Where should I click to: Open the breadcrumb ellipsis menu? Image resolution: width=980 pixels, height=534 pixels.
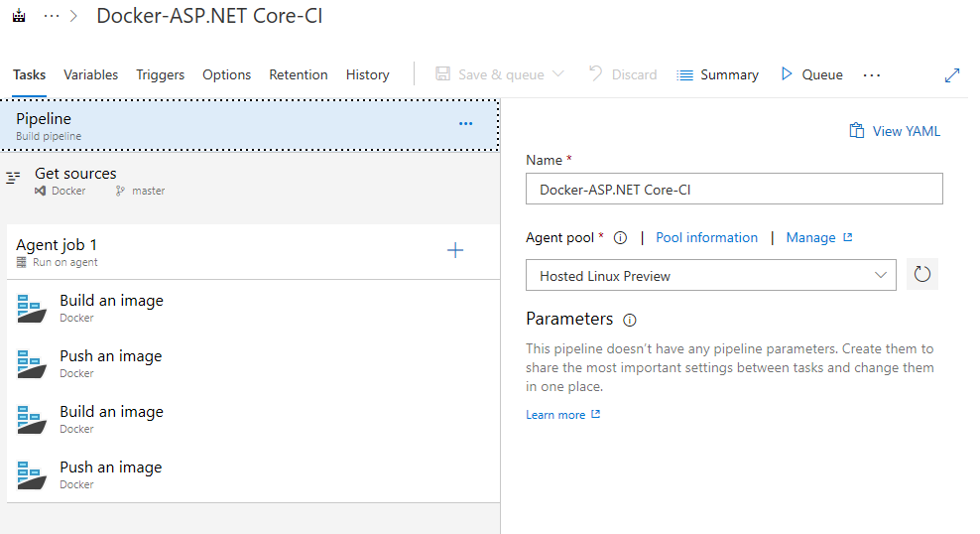coord(52,16)
